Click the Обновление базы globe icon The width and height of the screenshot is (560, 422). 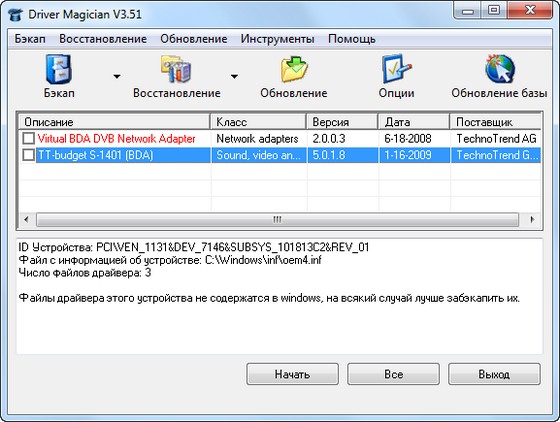coord(499,69)
